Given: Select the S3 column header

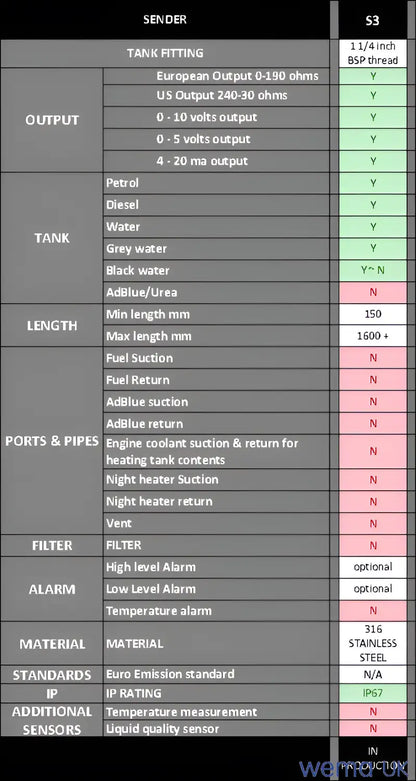Looking at the screenshot, I should point(373,21).
